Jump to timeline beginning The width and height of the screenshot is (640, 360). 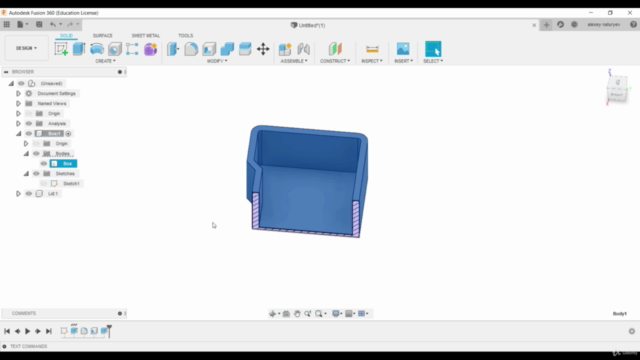tap(7, 331)
